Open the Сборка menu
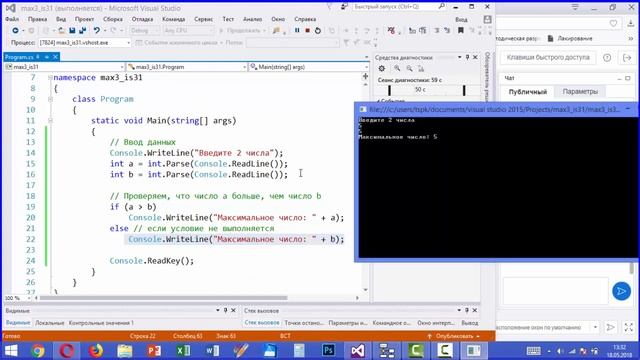 [x=113, y=19]
